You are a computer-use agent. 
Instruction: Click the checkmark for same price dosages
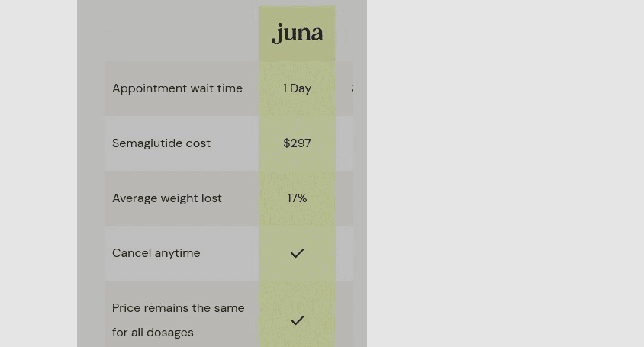point(297,320)
